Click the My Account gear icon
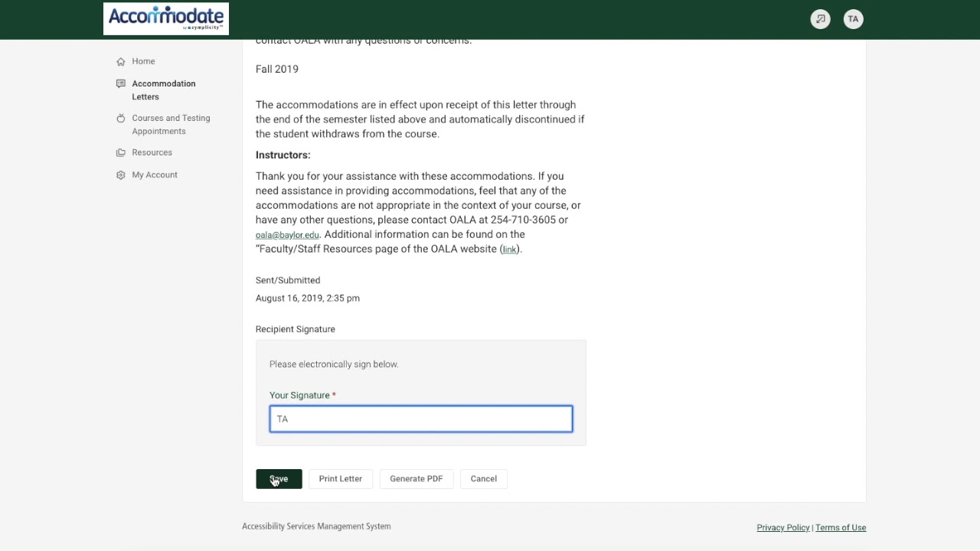The image size is (980, 551). (121, 175)
